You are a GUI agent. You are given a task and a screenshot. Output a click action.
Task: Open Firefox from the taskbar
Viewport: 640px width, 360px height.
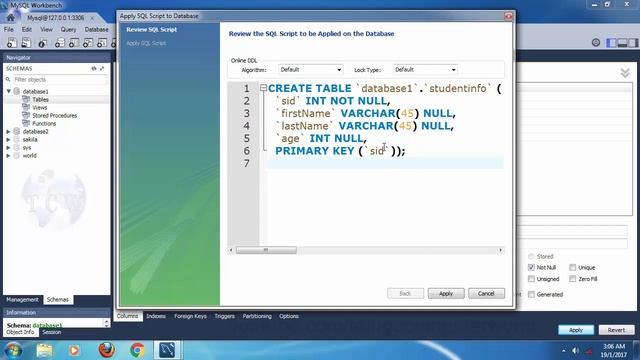pyautogui.click(x=106, y=350)
